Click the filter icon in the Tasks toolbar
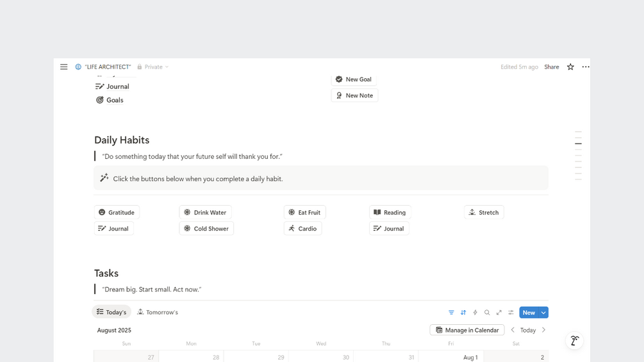 click(451, 313)
